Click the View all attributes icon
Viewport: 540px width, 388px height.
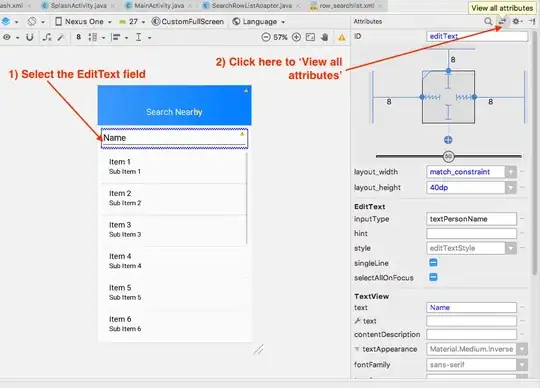pyautogui.click(x=502, y=22)
